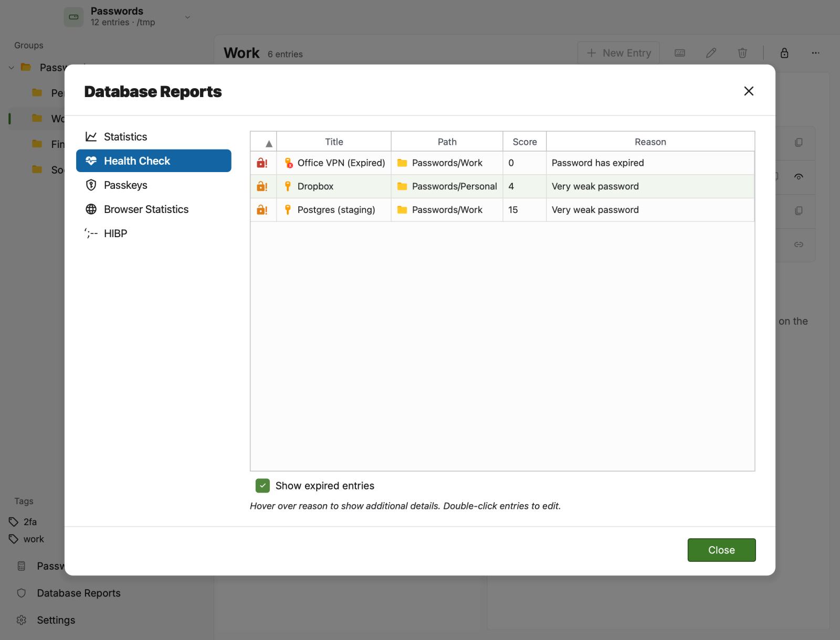Click key icon next to Postgres (staging)
The width and height of the screenshot is (840, 640).
(x=288, y=210)
